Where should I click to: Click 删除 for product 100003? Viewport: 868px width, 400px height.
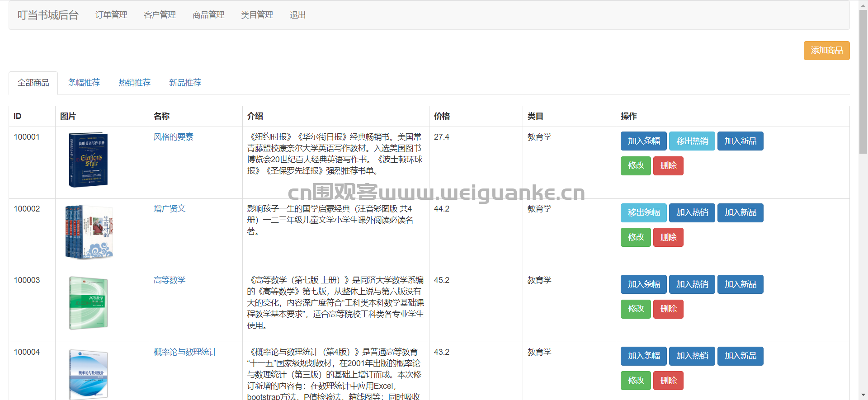(668, 309)
